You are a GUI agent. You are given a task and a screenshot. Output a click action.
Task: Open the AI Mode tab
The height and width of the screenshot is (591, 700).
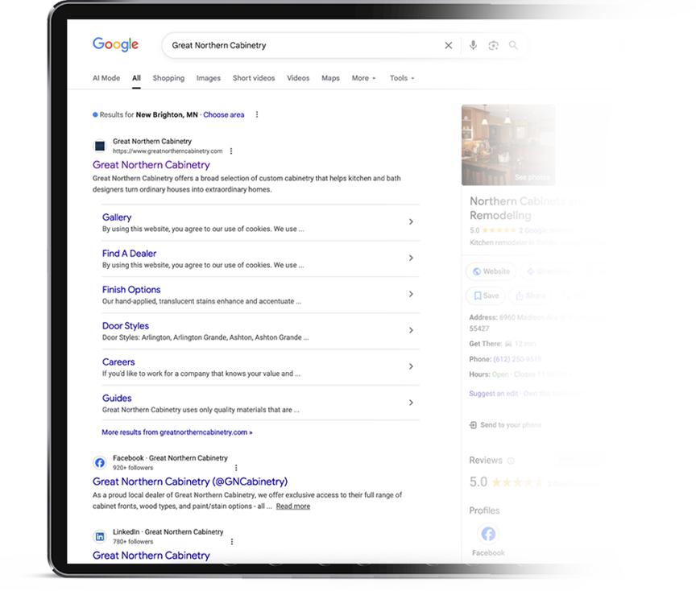tap(106, 78)
